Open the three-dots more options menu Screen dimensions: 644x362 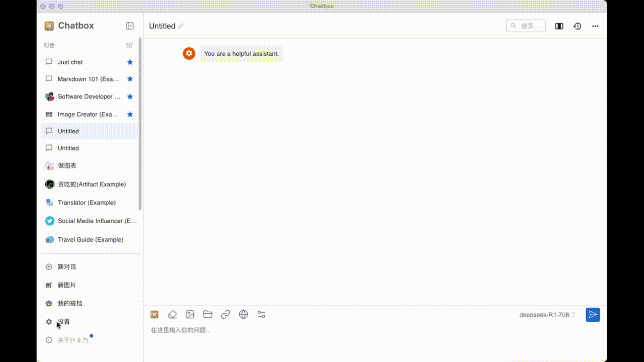[595, 26]
